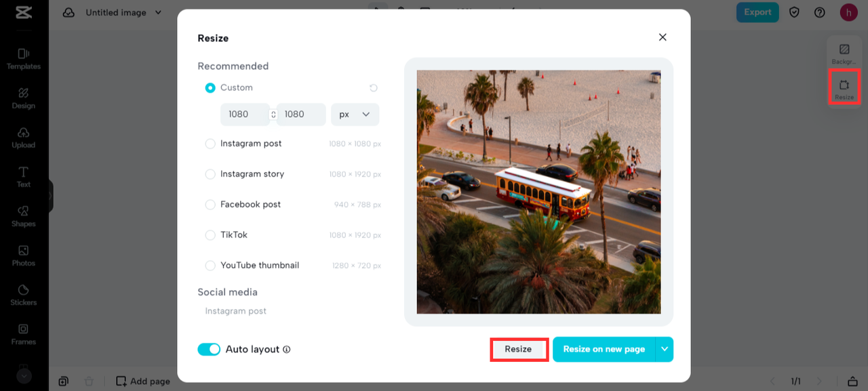This screenshot has width=868, height=391.
Task: Click the CapCut logo icon
Action: click(24, 12)
